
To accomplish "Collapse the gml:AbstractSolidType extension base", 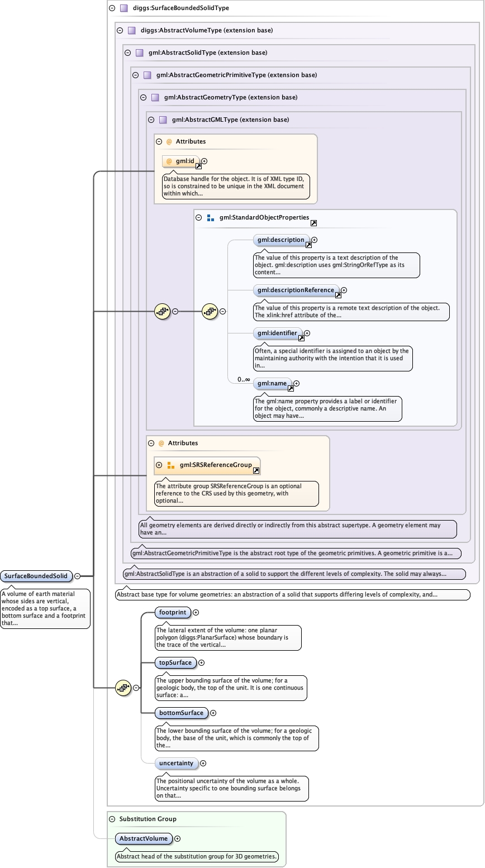I will click(127, 53).
